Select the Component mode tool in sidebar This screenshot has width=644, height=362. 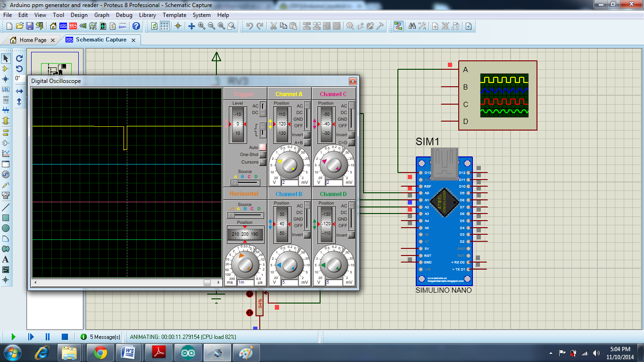click(6, 69)
